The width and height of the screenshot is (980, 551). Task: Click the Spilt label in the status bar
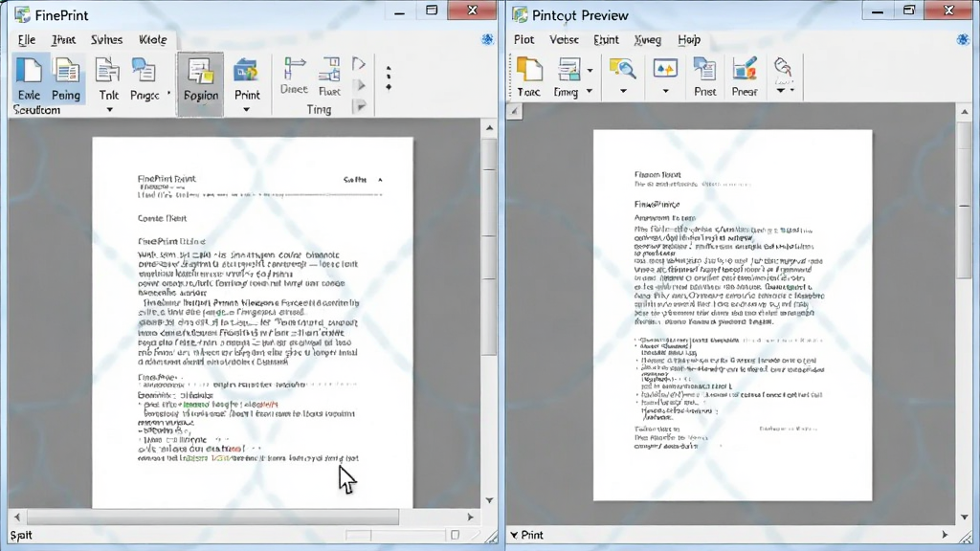click(x=21, y=536)
